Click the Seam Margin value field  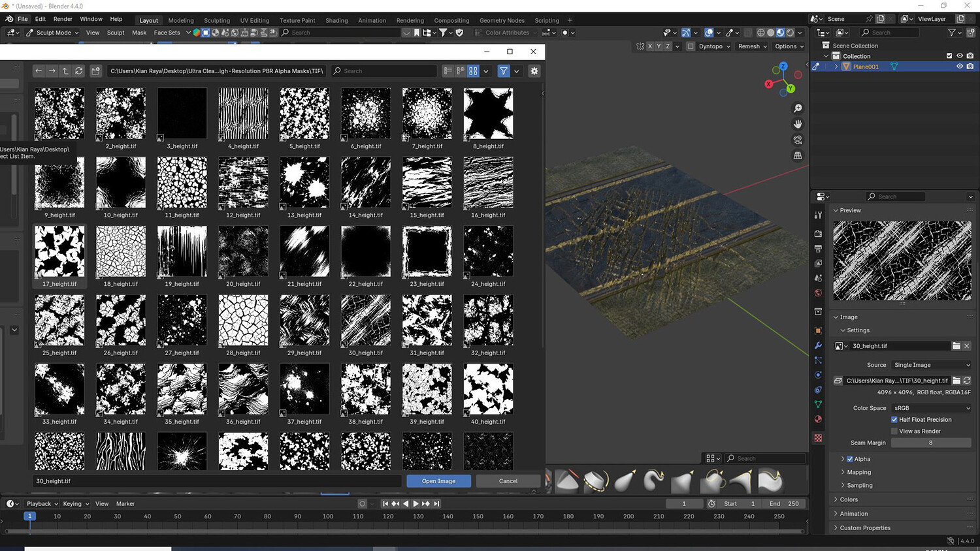931,443
